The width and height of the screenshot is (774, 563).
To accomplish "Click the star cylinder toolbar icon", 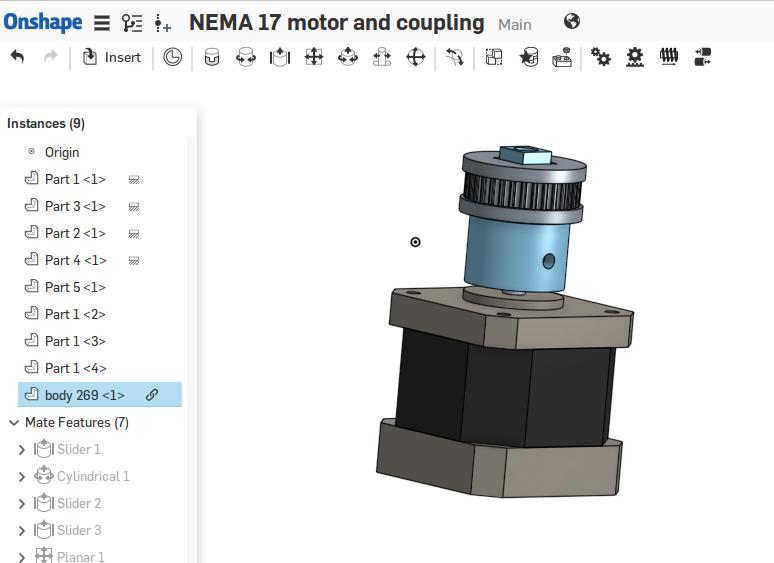I will 529,57.
